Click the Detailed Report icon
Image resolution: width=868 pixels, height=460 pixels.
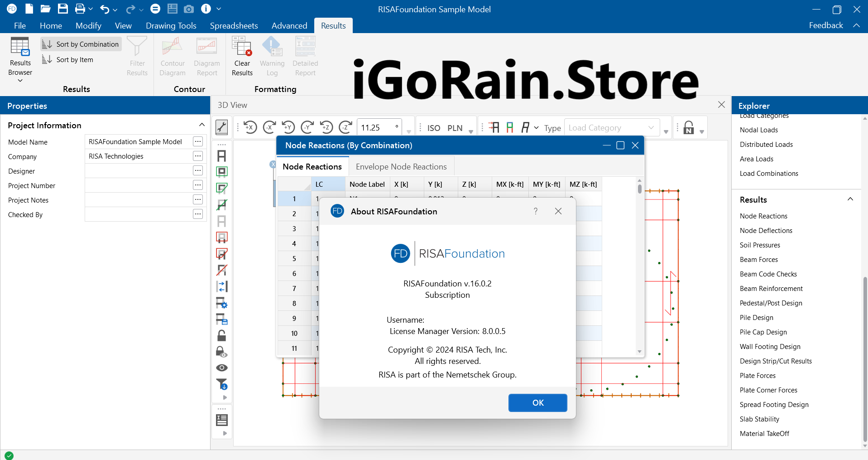[x=304, y=54]
